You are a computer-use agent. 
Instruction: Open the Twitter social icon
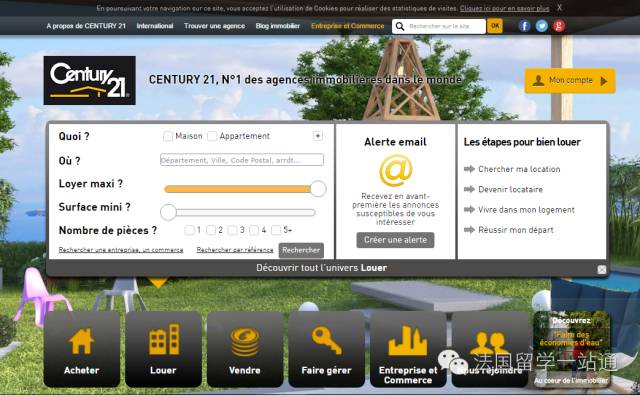click(x=542, y=26)
